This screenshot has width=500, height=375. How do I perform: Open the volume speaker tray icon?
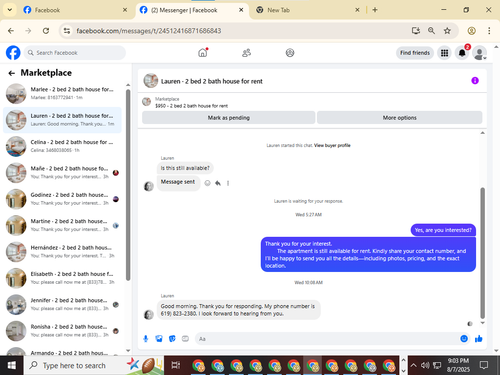click(425, 365)
